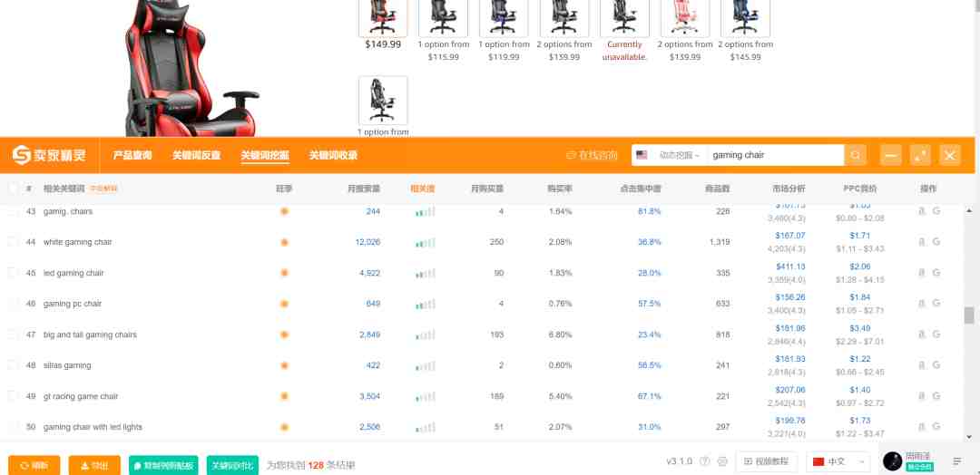Click click-concentration 67.1% in gt racing row

pos(650,396)
